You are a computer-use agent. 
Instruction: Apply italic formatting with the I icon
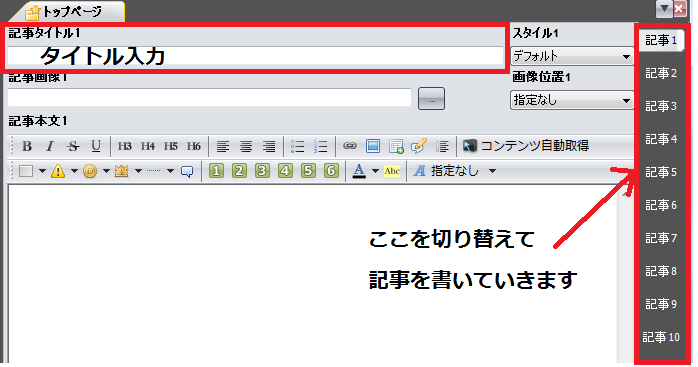point(50,146)
